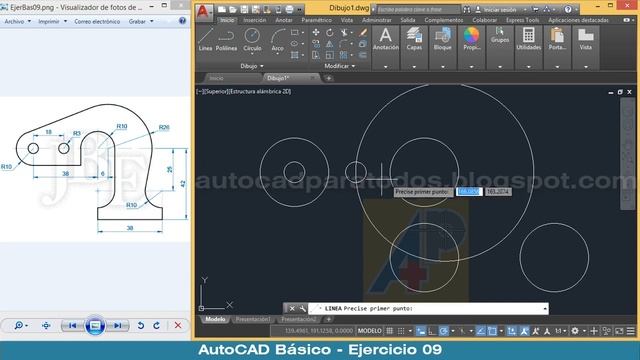Open the Help question mark icon
The width and height of the screenshot is (640, 360).
pos(568,9)
